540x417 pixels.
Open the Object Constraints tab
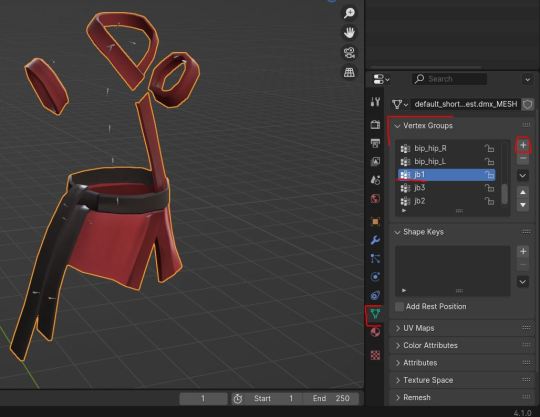(x=375, y=295)
